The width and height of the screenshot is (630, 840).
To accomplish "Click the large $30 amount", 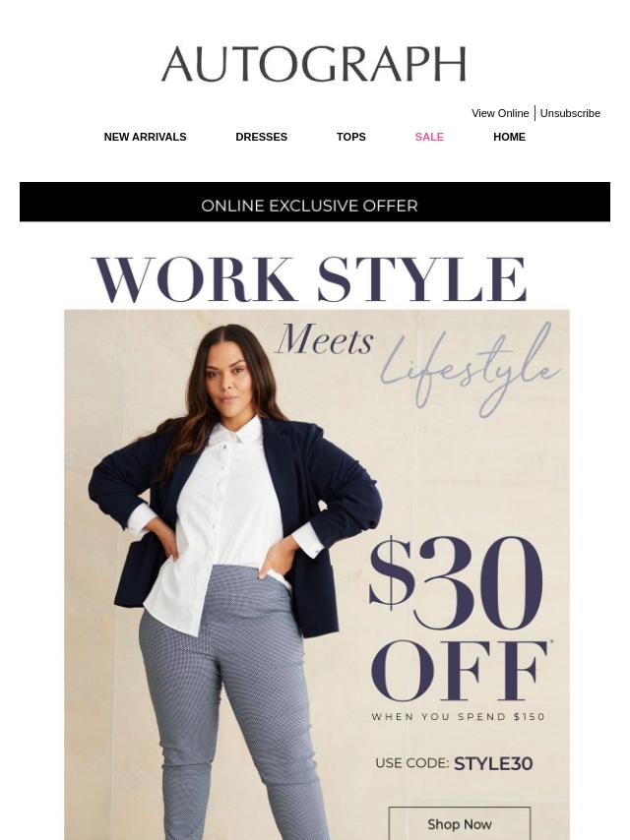I will (x=456, y=583).
